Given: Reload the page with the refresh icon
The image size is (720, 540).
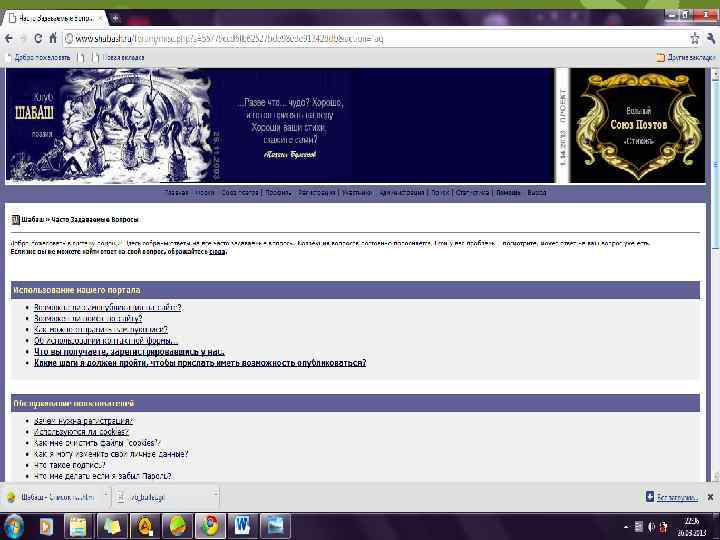Looking at the screenshot, I should click(38, 39).
